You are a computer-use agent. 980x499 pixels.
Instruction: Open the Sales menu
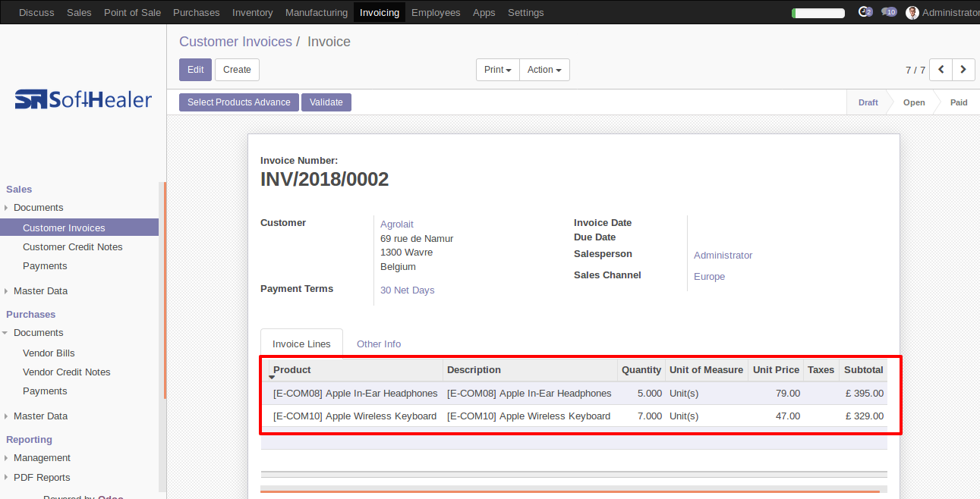[79, 13]
